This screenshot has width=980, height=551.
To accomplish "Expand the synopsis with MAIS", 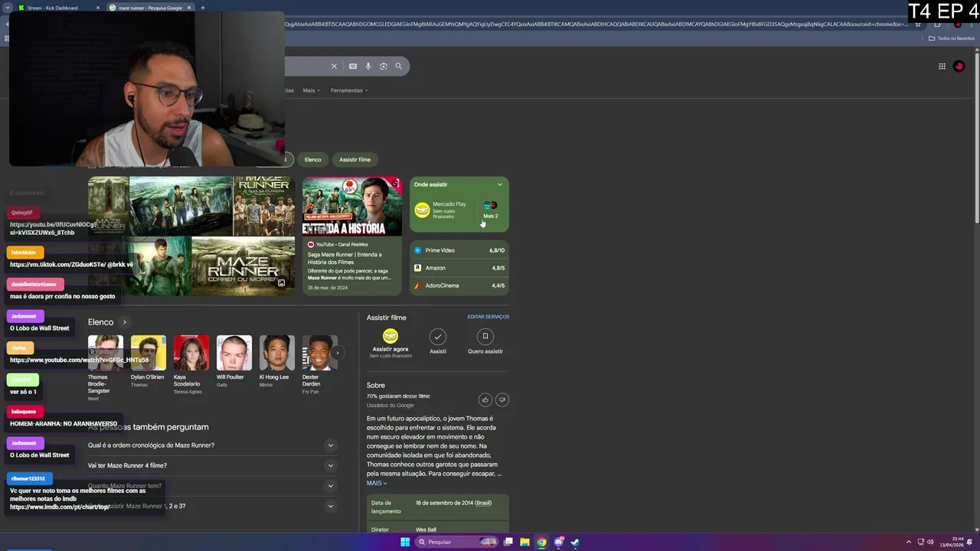I will click(x=377, y=483).
